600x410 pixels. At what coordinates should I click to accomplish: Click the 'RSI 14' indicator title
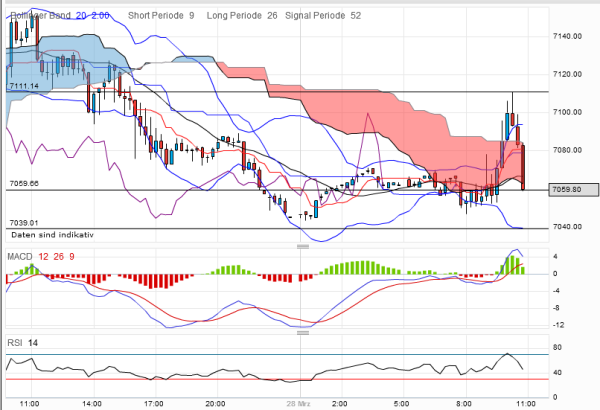pos(23,343)
